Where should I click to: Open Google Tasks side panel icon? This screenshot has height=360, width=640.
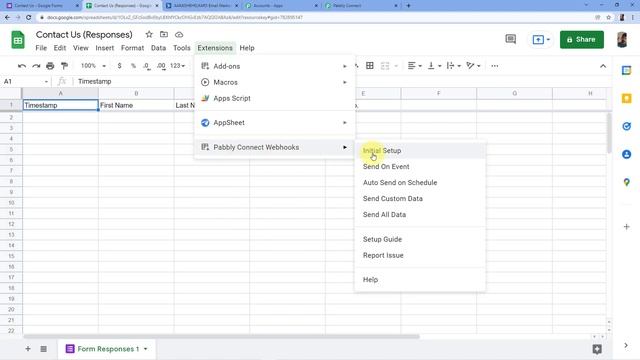click(626, 127)
